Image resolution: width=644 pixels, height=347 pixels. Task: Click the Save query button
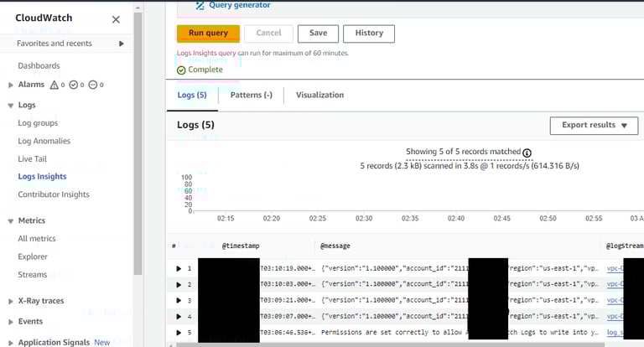(319, 34)
